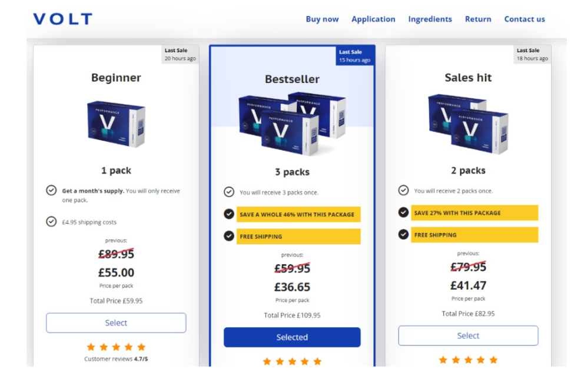Click Beginner plan star rating
The width and height of the screenshot is (584, 392).
[x=116, y=347]
